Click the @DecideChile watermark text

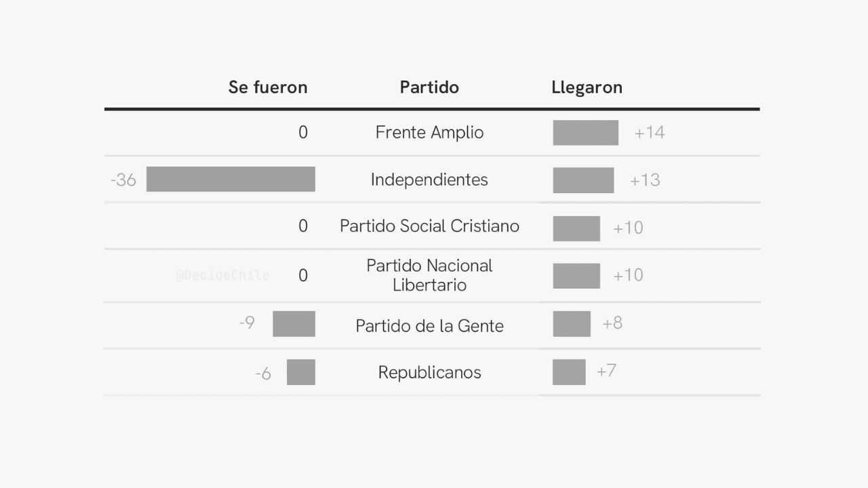point(222,275)
